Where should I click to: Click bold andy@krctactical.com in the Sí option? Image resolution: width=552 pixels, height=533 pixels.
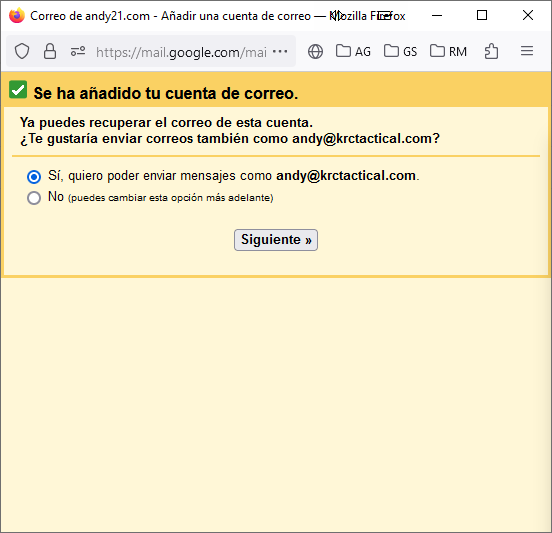pyautogui.click(x=346, y=175)
